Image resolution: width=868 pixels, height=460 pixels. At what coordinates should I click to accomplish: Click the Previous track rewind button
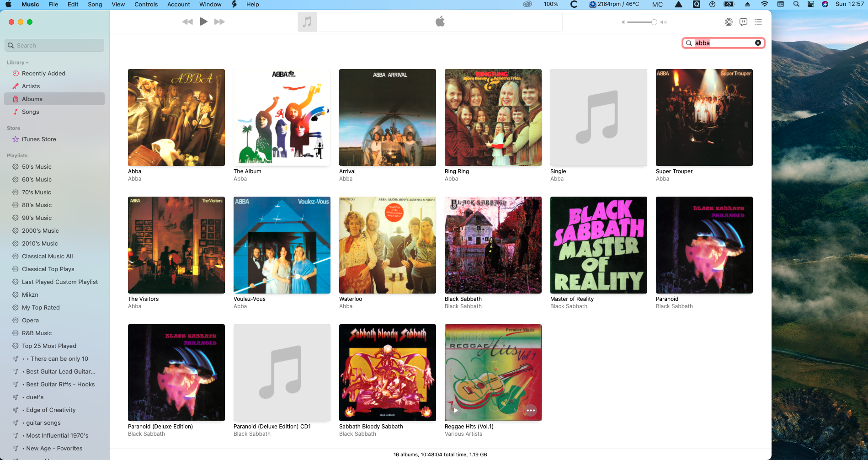(x=187, y=21)
